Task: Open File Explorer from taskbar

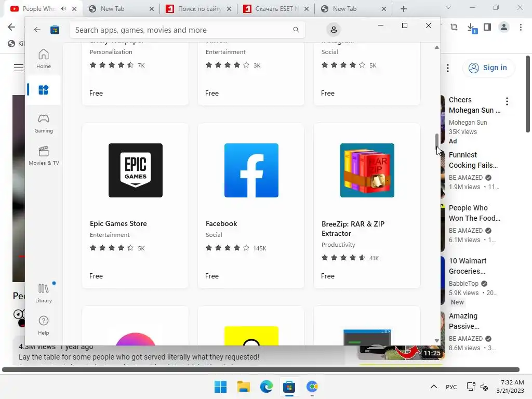Action: 243,387
